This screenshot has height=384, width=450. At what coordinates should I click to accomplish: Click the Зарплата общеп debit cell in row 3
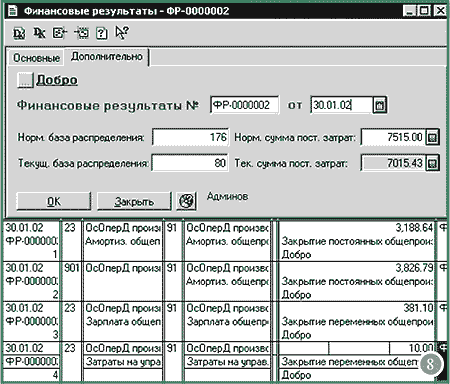point(123,322)
